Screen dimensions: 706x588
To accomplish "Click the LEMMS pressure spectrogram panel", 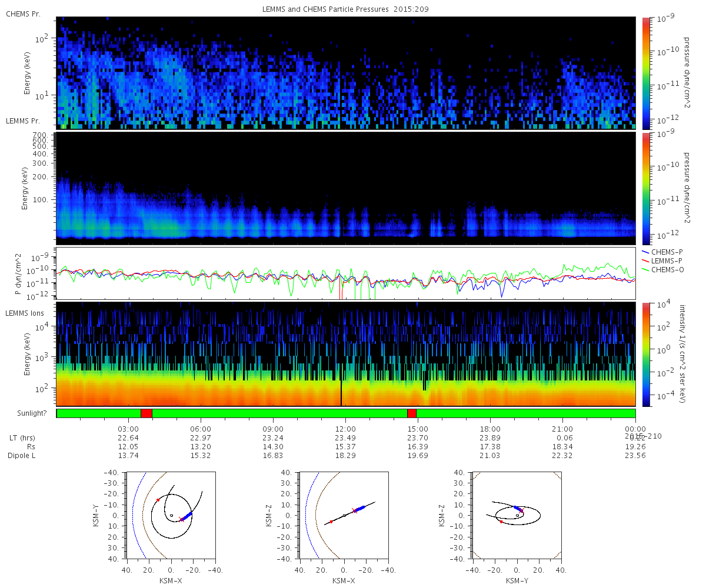I will click(346, 189).
